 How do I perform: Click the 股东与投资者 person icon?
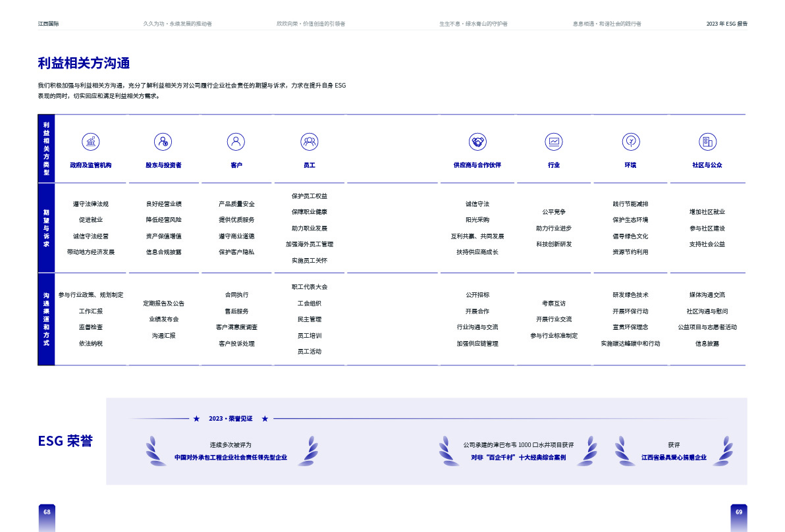pyautogui.click(x=163, y=142)
